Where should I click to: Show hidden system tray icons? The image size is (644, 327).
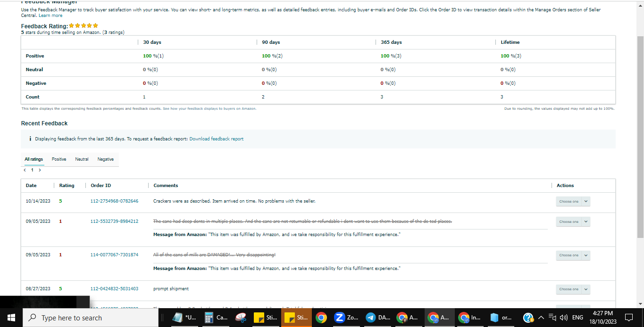tap(541, 318)
